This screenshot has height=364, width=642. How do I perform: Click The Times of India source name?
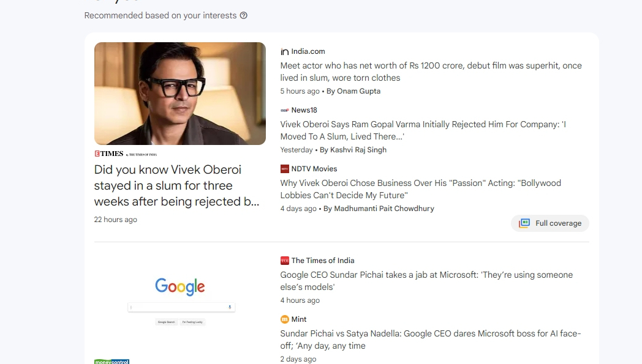pyautogui.click(x=323, y=261)
